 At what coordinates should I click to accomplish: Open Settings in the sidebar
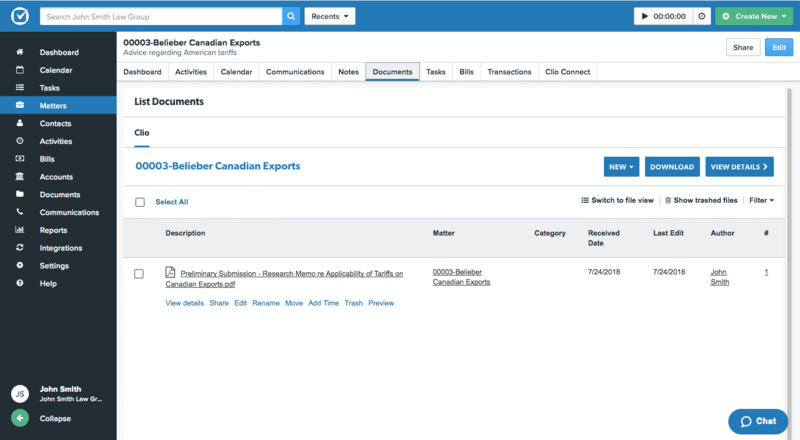(x=54, y=266)
